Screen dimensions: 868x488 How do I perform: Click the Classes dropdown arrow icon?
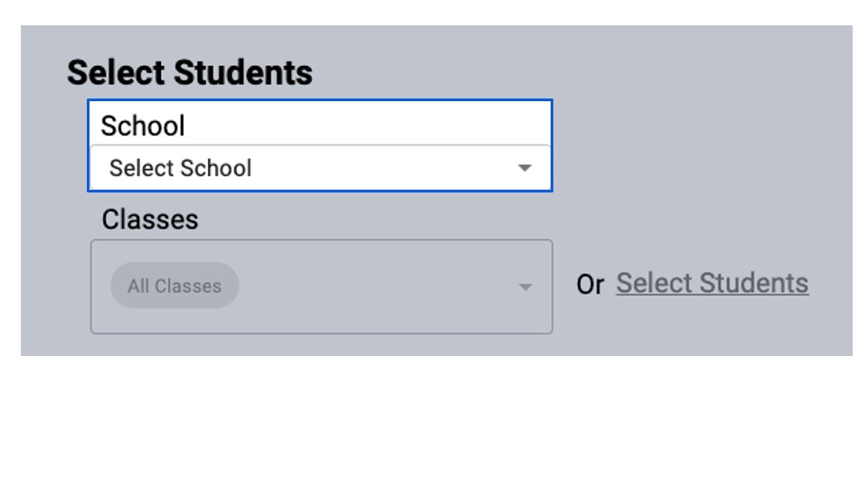(524, 287)
